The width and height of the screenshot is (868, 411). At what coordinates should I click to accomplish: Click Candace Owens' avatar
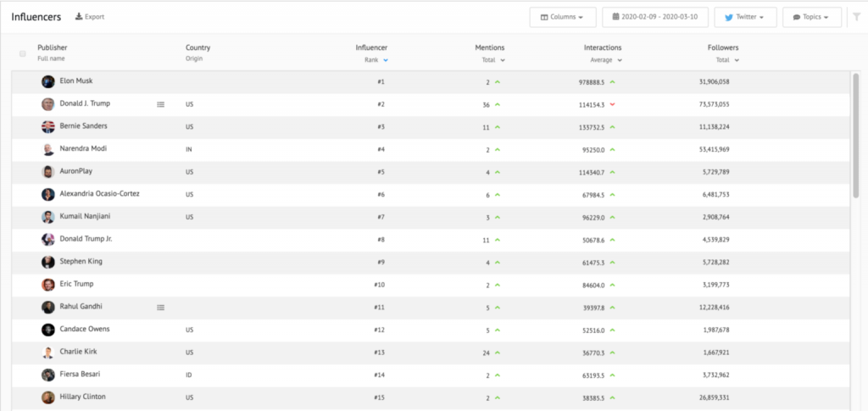coord(48,330)
